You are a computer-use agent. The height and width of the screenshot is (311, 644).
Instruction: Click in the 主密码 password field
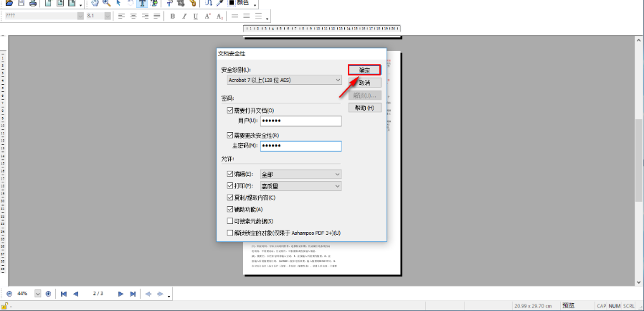click(301, 146)
